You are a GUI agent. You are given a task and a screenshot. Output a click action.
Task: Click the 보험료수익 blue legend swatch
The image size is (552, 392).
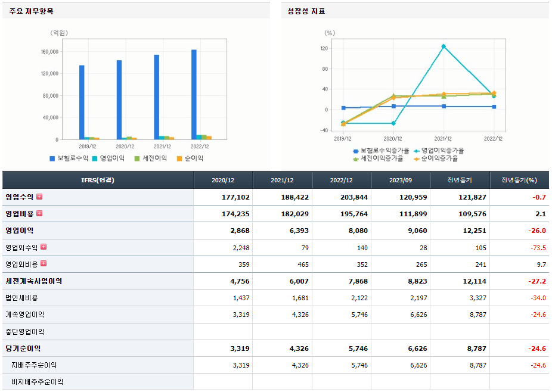click(x=52, y=158)
